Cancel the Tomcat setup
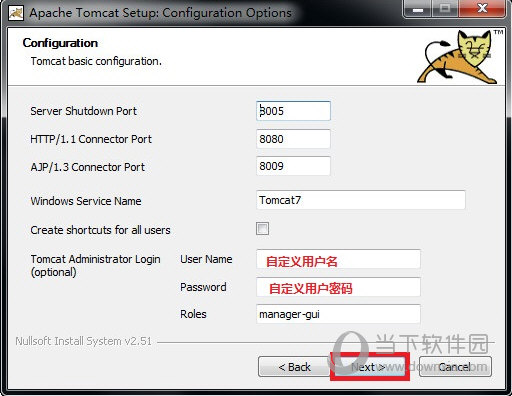 tap(455, 367)
